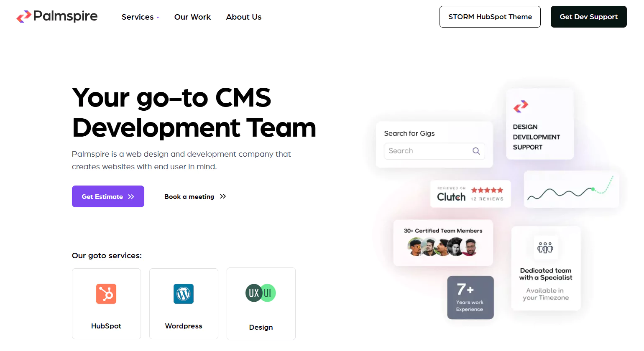
Task: Click the search magnifier icon
Action: (476, 151)
